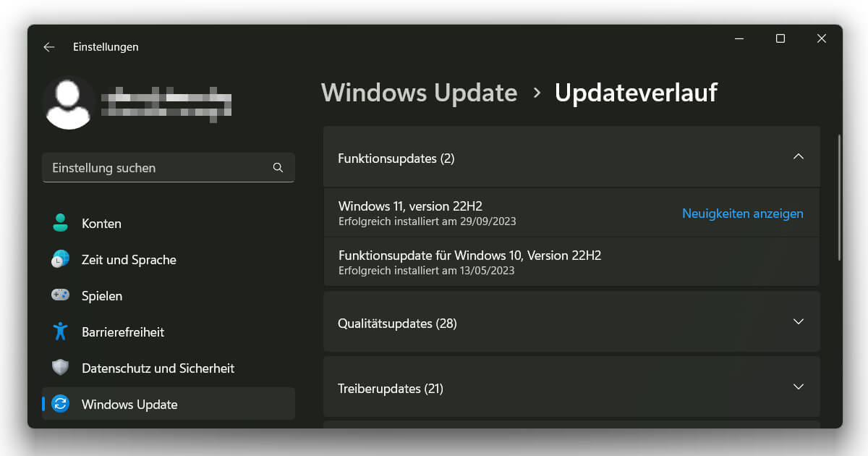Select the Konten person icon
The width and height of the screenshot is (868, 456).
click(60, 223)
